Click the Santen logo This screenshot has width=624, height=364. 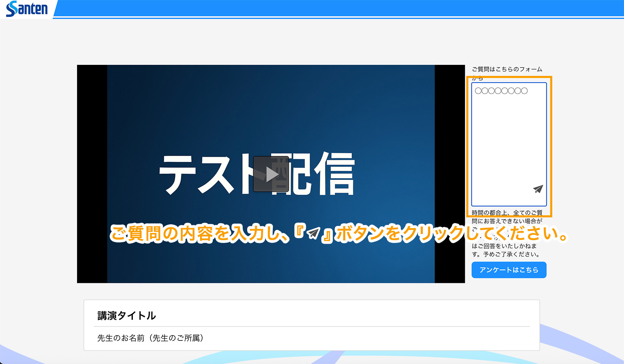point(27,9)
